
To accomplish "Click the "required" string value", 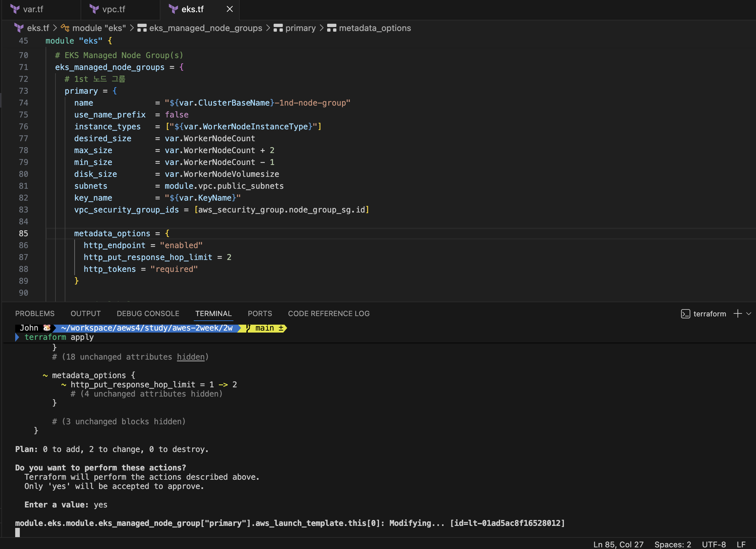I will click(x=174, y=269).
